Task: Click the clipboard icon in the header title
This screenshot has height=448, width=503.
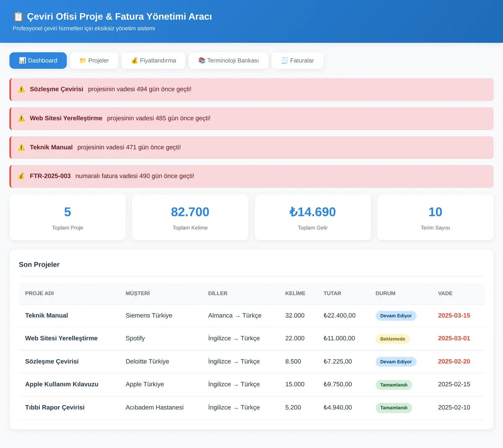Action: [18, 16]
